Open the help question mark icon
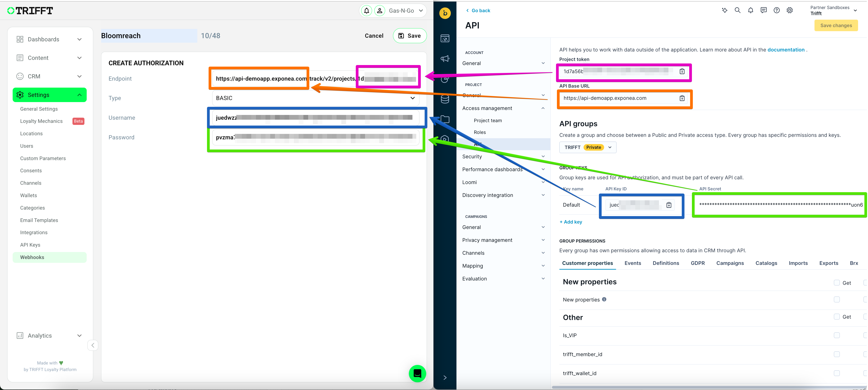 [776, 10]
